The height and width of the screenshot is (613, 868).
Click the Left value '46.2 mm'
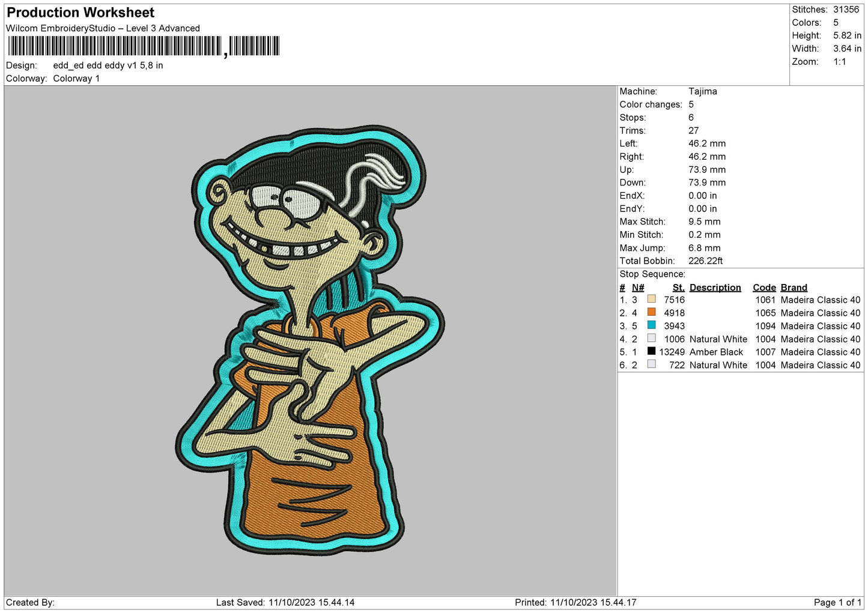707,143
